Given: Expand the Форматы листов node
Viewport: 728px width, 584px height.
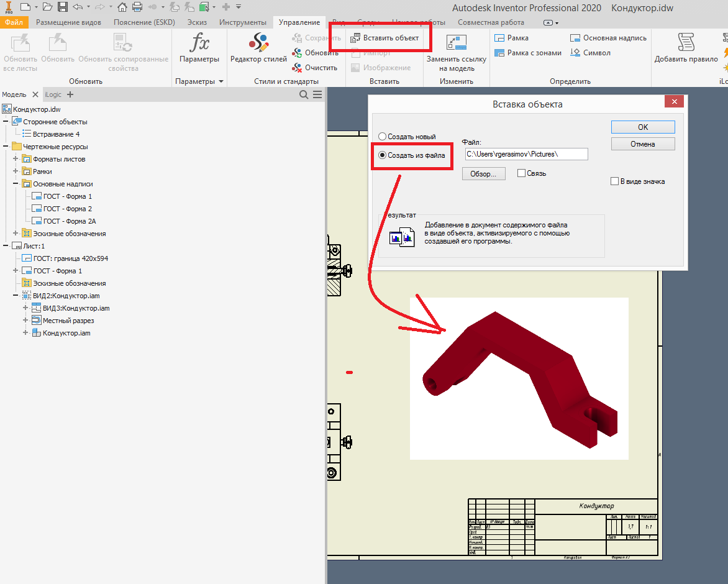Looking at the screenshot, I should point(16,159).
